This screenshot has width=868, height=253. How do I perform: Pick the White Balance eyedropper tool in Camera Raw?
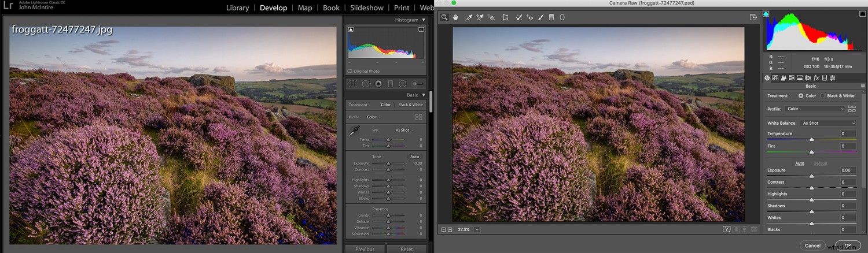tap(469, 17)
